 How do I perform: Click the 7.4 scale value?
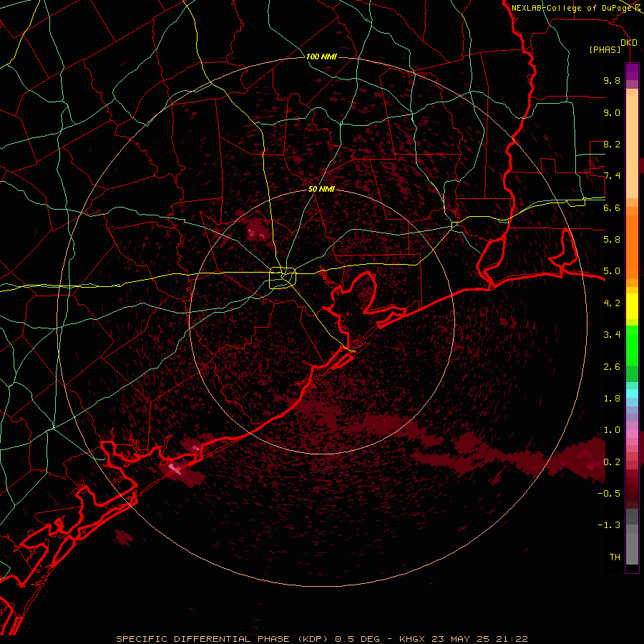coord(612,176)
